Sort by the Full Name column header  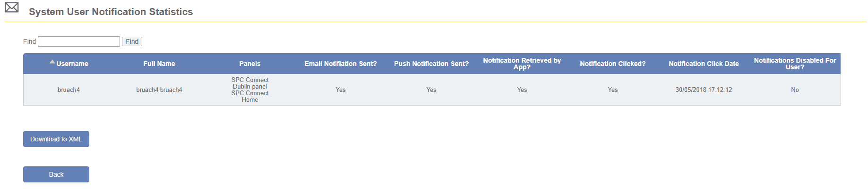point(159,64)
